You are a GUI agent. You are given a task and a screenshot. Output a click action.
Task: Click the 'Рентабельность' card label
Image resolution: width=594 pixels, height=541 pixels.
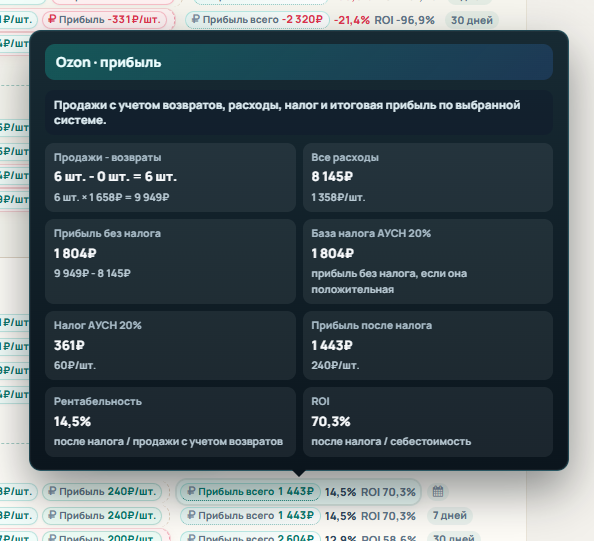point(98,401)
